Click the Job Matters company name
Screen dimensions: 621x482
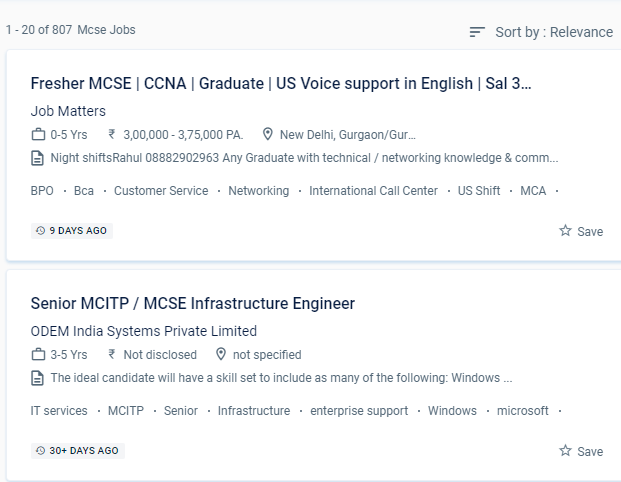pyautogui.click(x=68, y=111)
